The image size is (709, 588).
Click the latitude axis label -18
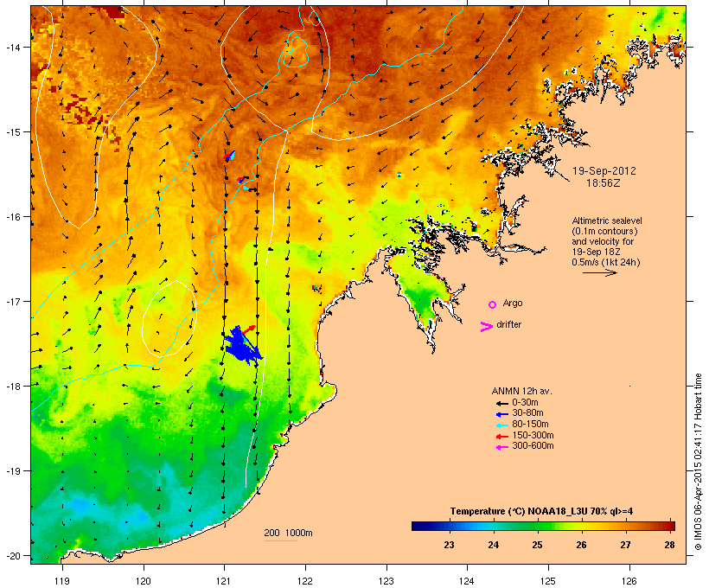(x=12, y=386)
